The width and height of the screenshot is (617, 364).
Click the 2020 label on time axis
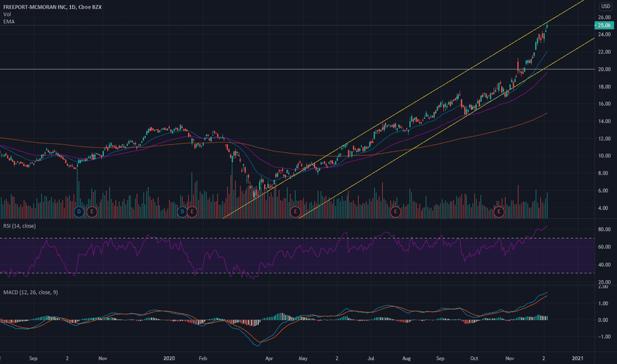pos(169,359)
